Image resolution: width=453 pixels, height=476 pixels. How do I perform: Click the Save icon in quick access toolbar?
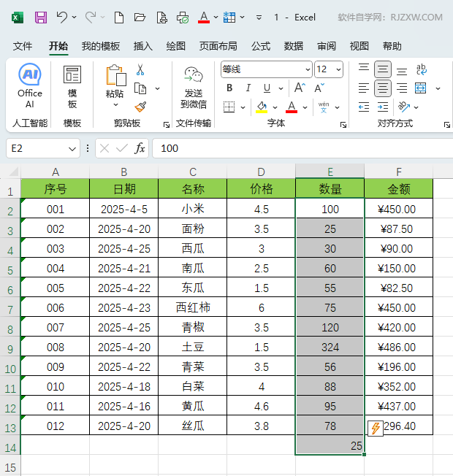(41, 18)
